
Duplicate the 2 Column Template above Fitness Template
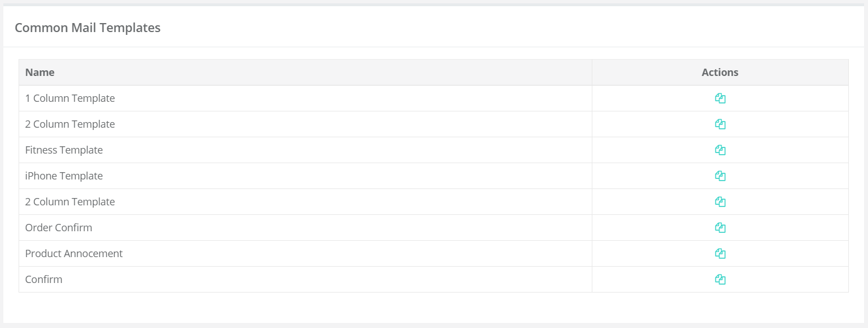tap(720, 124)
